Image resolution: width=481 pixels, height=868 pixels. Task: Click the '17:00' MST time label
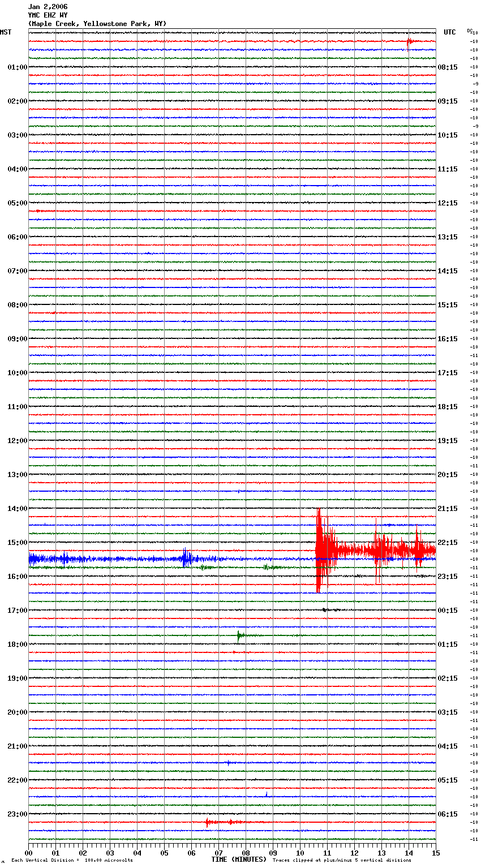18,611
